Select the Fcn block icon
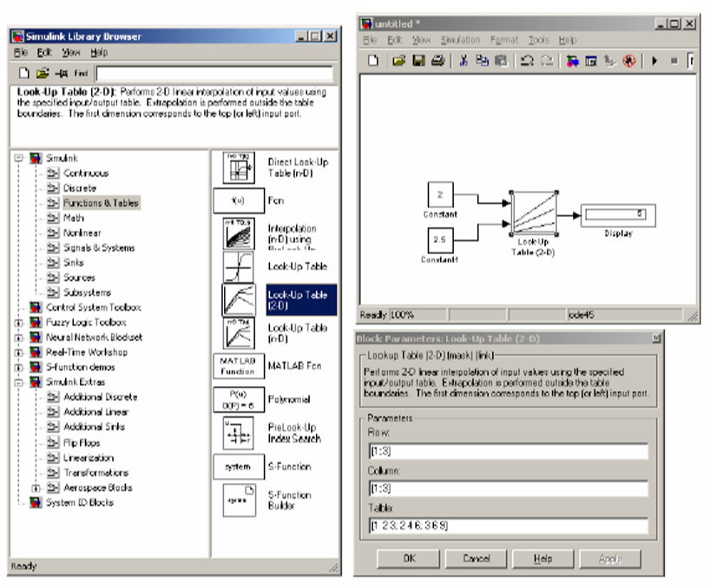The image size is (723, 588). click(239, 200)
